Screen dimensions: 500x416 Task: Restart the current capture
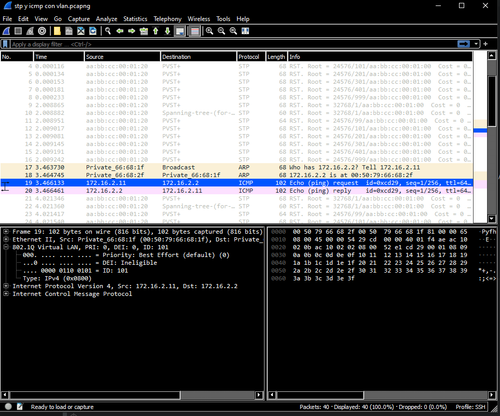tap(30, 31)
